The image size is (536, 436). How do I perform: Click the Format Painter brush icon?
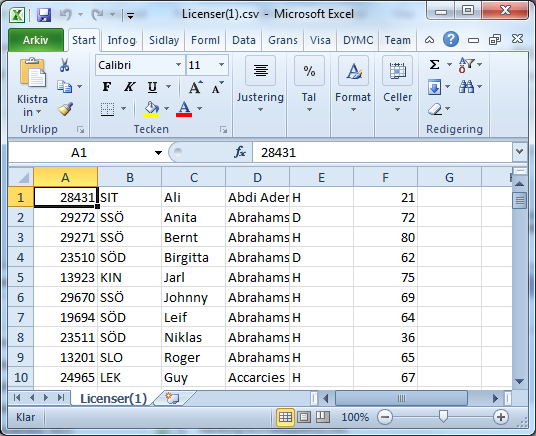click(65, 109)
